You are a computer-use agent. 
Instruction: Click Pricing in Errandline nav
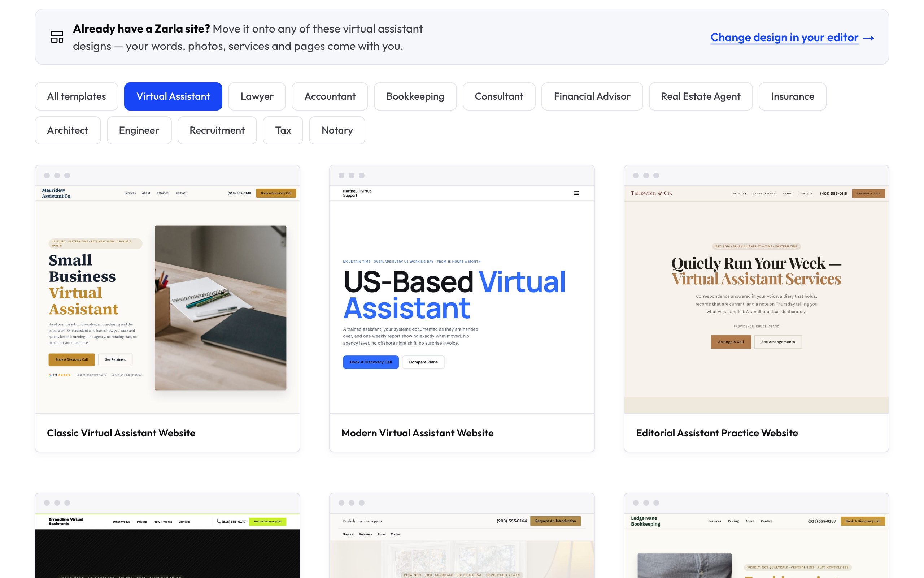click(x=141, y=522)
